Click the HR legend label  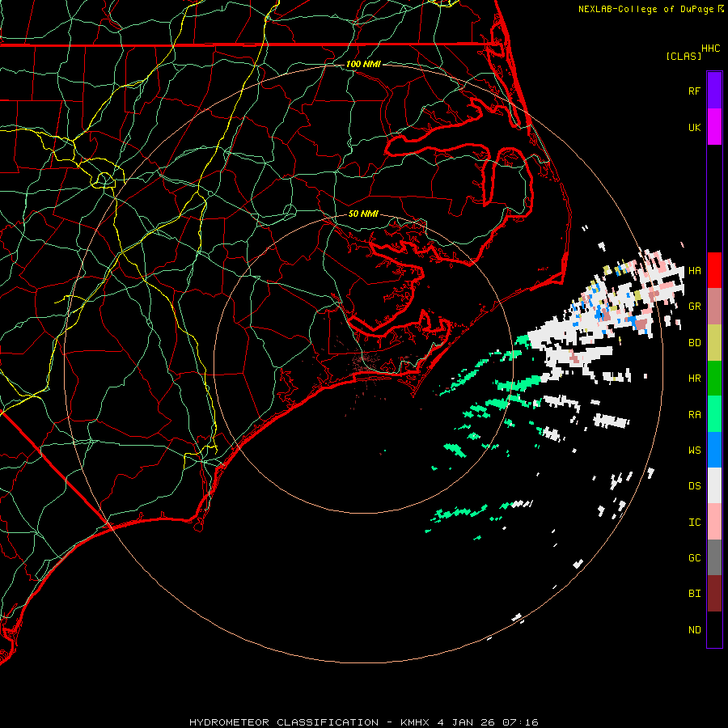694,379
